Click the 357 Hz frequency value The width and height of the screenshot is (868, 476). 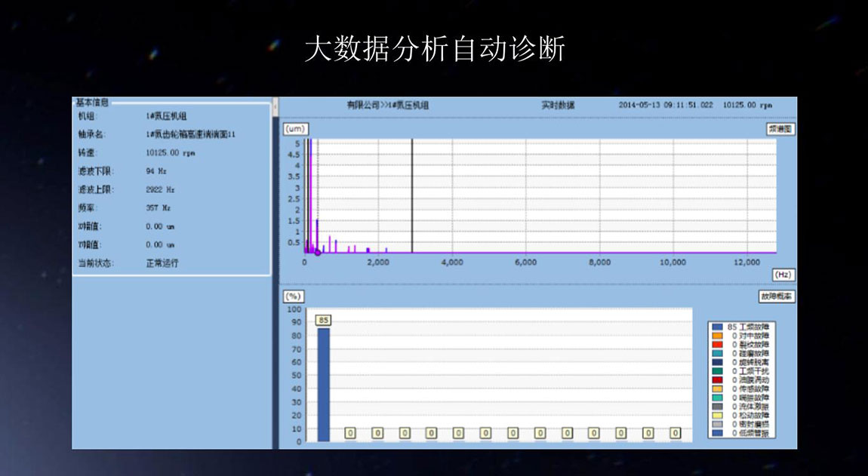tap(159, 208)
